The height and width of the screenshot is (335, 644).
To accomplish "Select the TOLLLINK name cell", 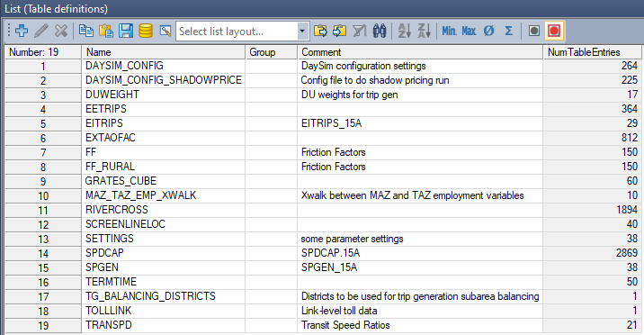I will click(164, 311).
